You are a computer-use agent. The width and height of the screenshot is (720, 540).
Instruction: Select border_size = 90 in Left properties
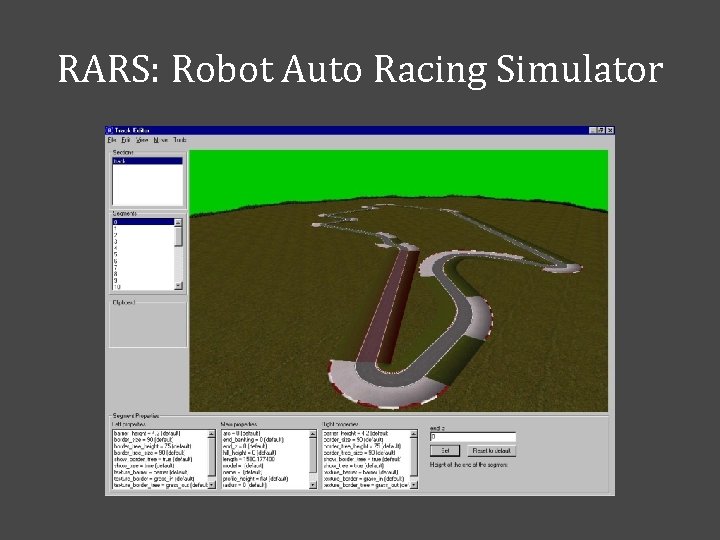tap(160, 439)
